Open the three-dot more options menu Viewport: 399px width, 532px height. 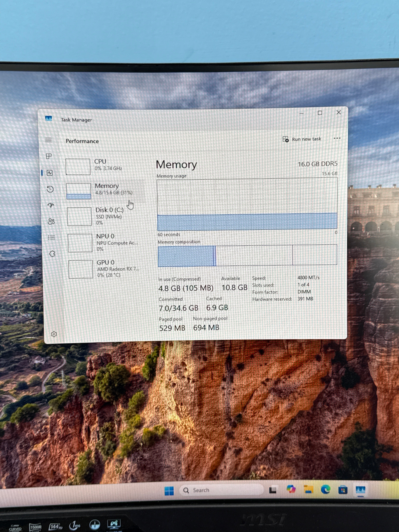tap(337, 138)
